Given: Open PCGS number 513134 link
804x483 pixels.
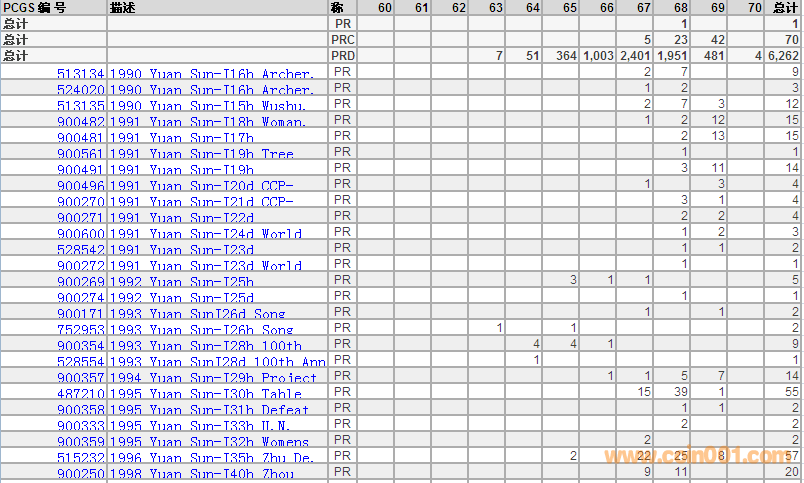Looking at the screenshot, I should click(x=81, y=74).
